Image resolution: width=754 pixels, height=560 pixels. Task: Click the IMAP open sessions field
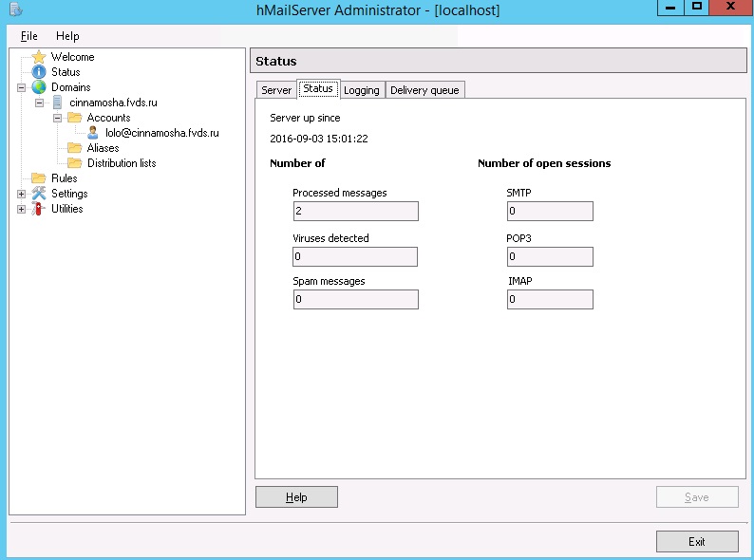click(550, 299)
